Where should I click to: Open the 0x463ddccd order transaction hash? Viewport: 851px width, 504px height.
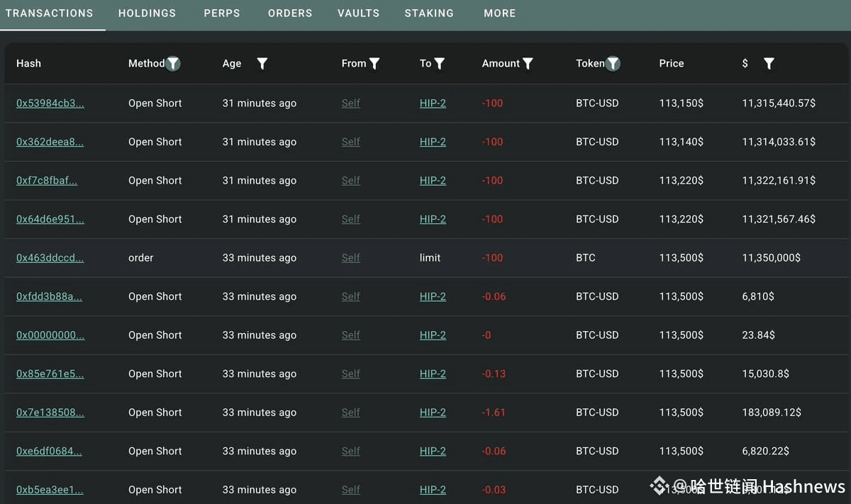click(x=50, y=258)
